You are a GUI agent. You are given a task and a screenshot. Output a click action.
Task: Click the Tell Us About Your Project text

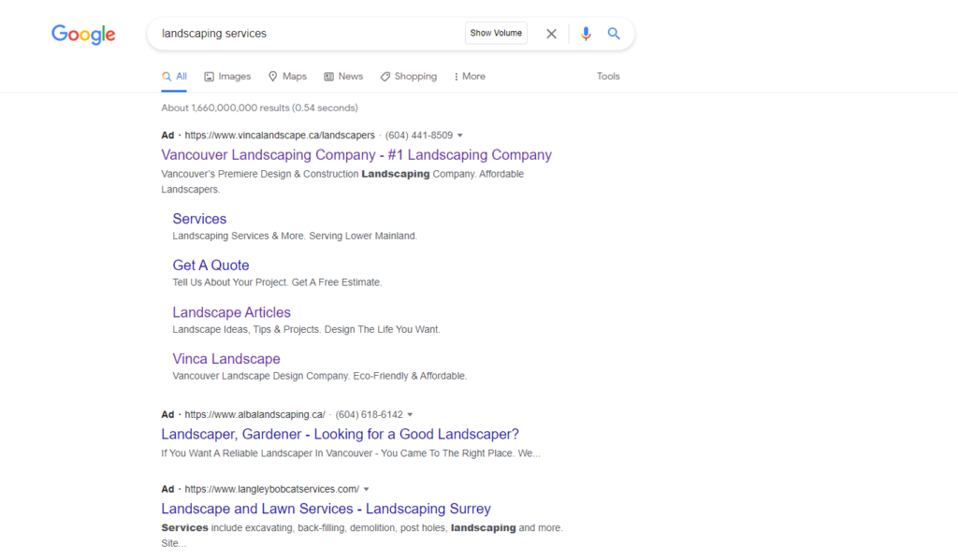[x=277, y=282]
